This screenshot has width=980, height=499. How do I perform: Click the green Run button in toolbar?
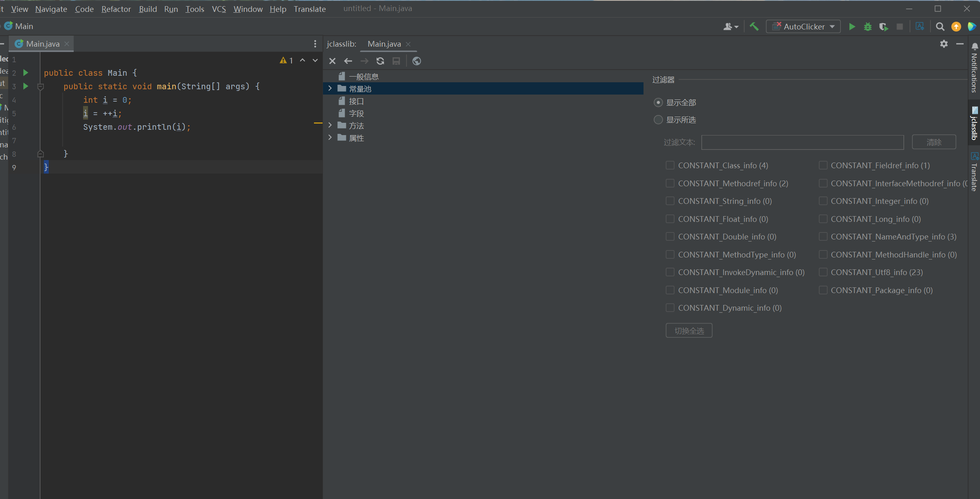point(852,27)
